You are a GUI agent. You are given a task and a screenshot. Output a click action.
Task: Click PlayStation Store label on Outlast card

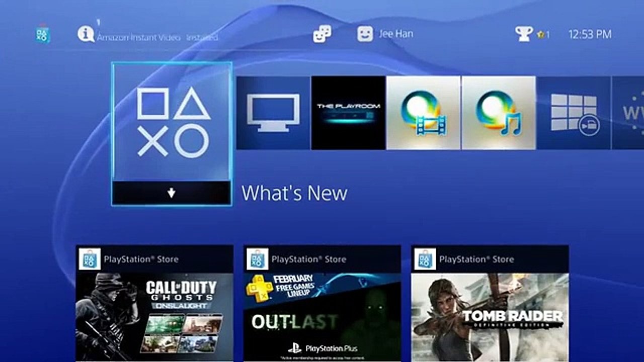(308, 259)
